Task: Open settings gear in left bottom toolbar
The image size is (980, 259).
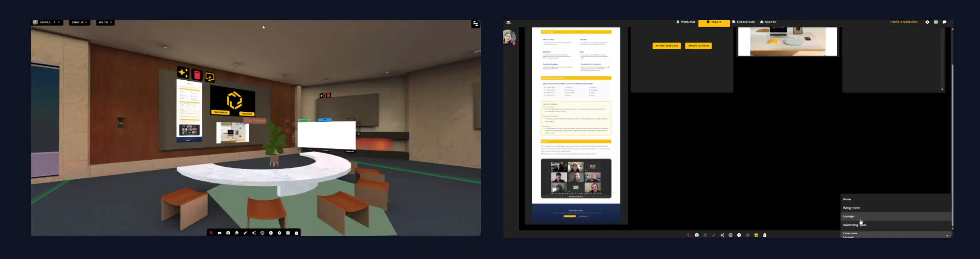Action: (279, 233)
